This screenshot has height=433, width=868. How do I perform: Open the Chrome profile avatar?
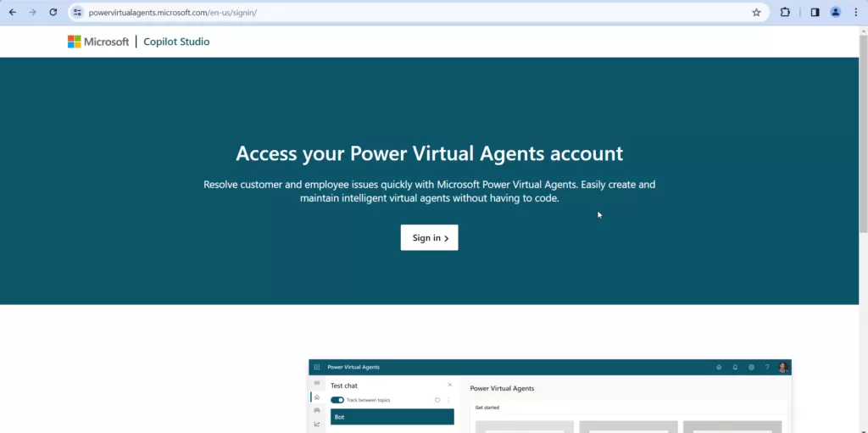coord(836,13)
